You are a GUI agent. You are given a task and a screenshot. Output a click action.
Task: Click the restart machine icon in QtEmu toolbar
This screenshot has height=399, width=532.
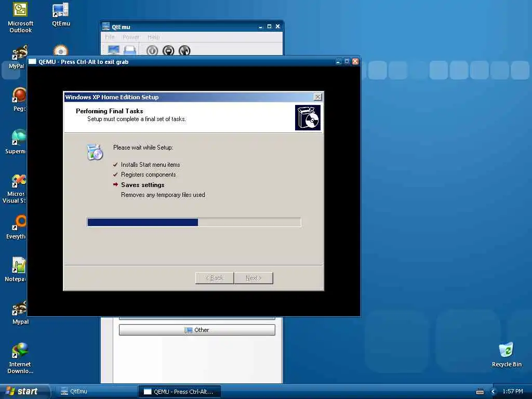(184, 50)
